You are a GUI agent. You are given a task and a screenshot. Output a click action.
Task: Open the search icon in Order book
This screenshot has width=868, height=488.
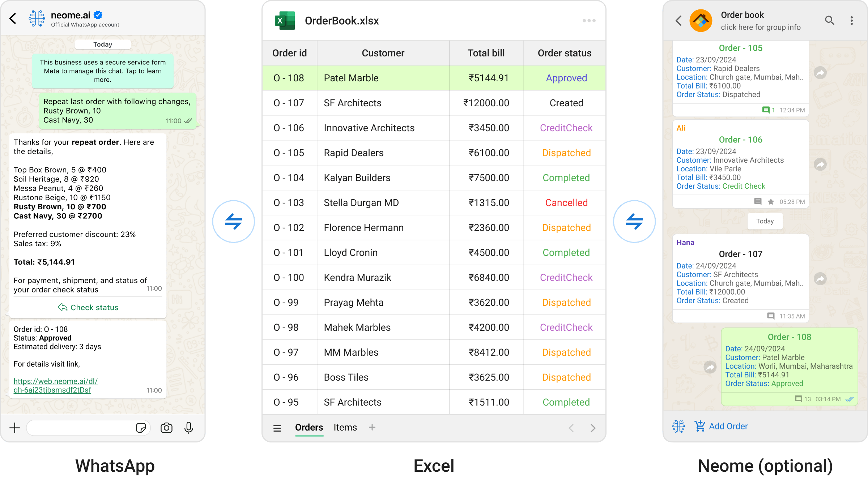click(x=829, y=20)
